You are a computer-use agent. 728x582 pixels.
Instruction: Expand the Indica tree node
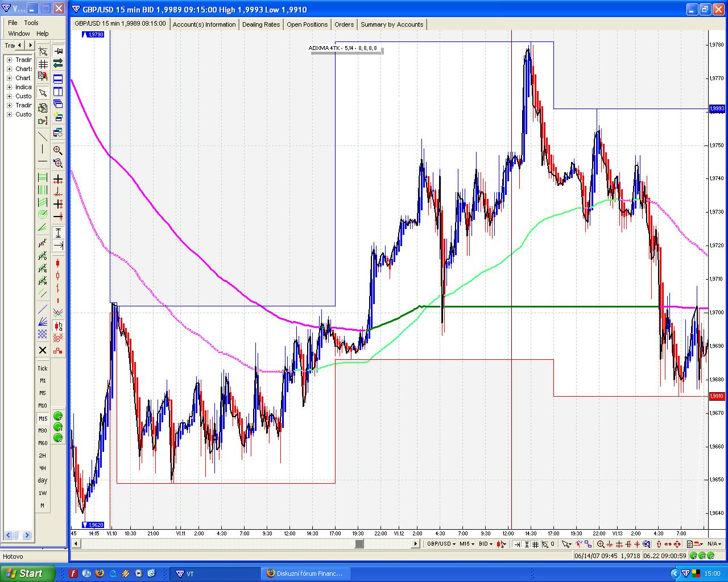pyautogui.click(x=9, y=87)
